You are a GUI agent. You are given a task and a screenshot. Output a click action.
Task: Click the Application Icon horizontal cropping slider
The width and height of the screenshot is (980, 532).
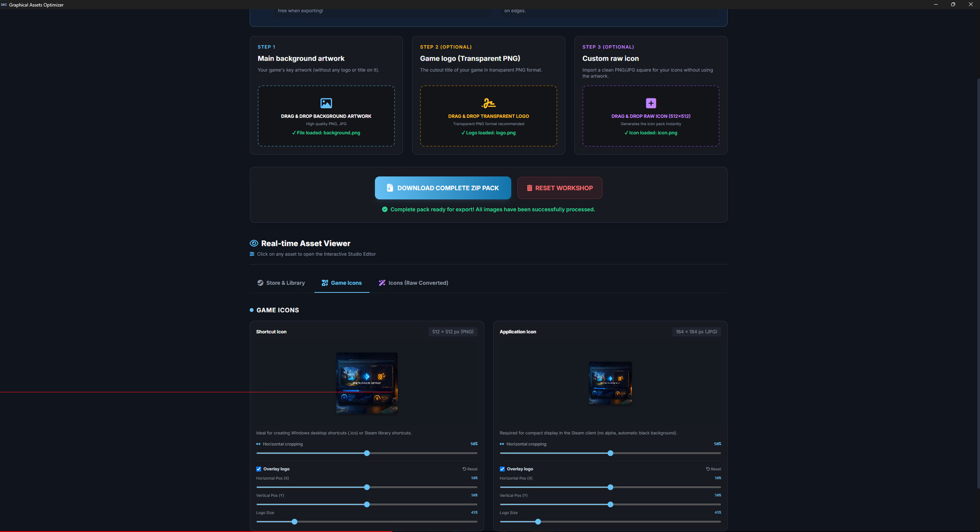[610, 453]
